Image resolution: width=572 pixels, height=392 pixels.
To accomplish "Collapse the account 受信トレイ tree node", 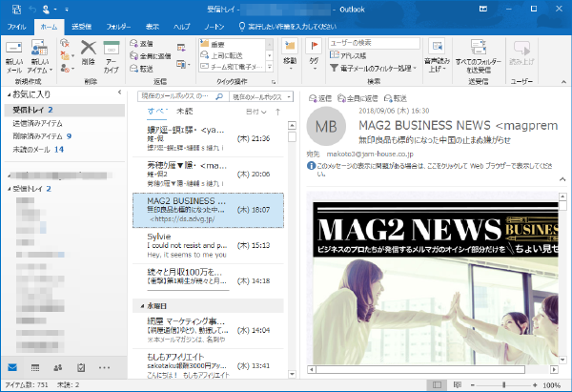I will click(10, 189).
